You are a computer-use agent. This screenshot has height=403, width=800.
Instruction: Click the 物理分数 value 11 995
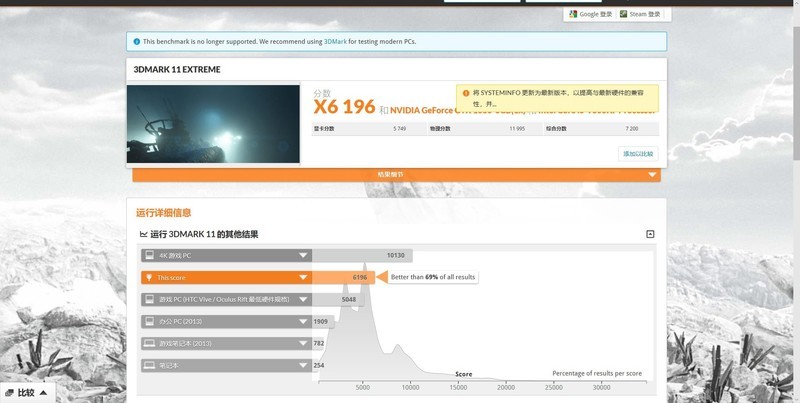[517, 129]
